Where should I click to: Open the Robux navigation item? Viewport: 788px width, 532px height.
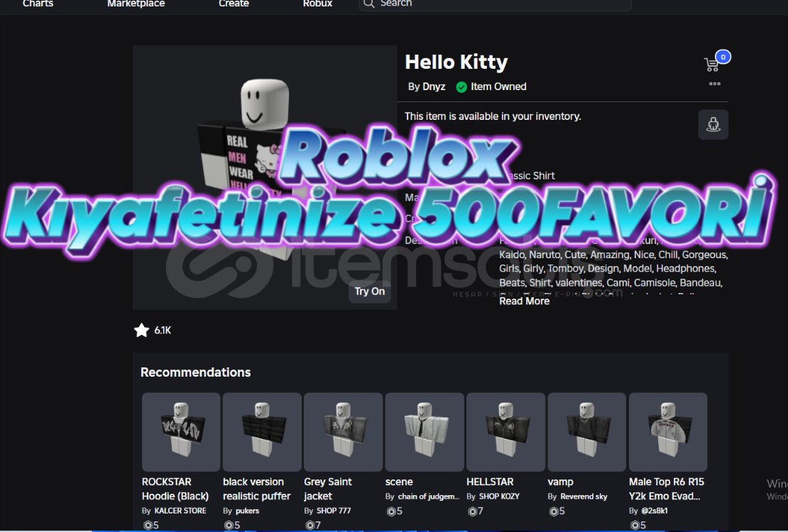(x=317, y=4)
